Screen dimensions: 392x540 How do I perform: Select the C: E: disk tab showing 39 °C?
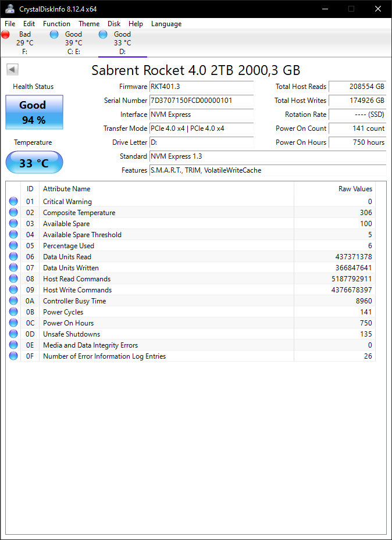coord(74,43)
